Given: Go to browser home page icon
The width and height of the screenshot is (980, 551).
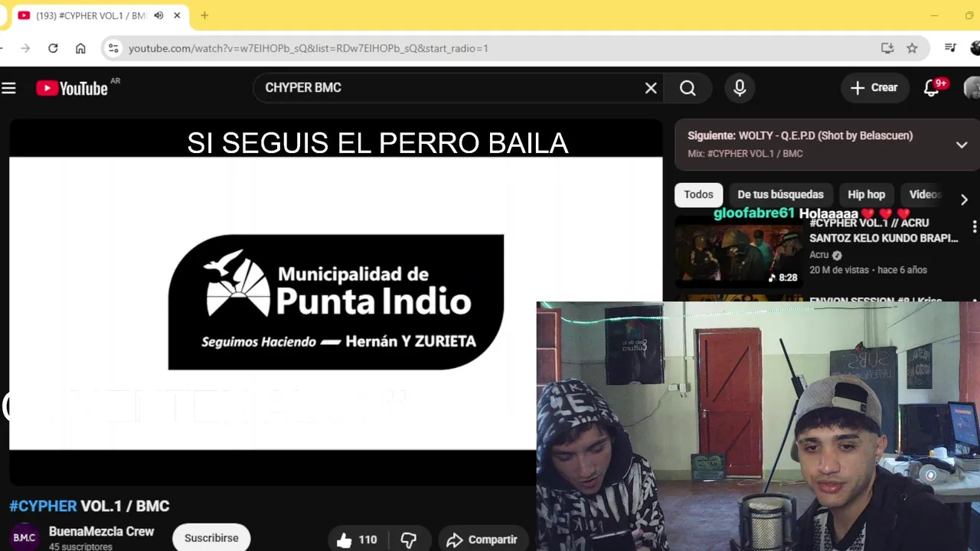Looking at the screenshot, I should pyautogui.click(x=80, y=48).
